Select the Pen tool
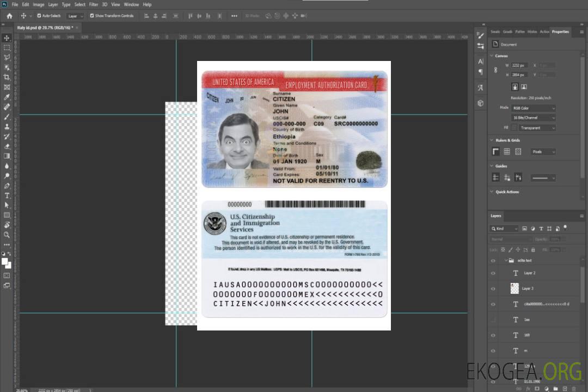The image size is (588, 392). 7,186
